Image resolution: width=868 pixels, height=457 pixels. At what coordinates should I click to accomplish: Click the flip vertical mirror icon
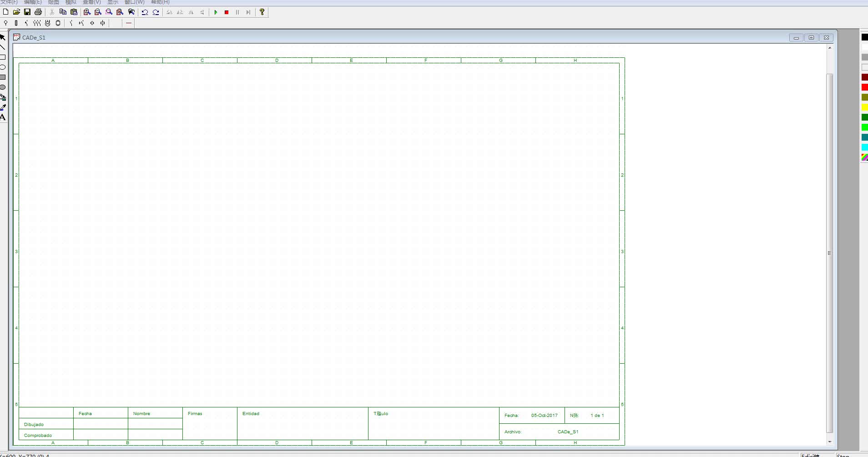[x=202, y=12]
